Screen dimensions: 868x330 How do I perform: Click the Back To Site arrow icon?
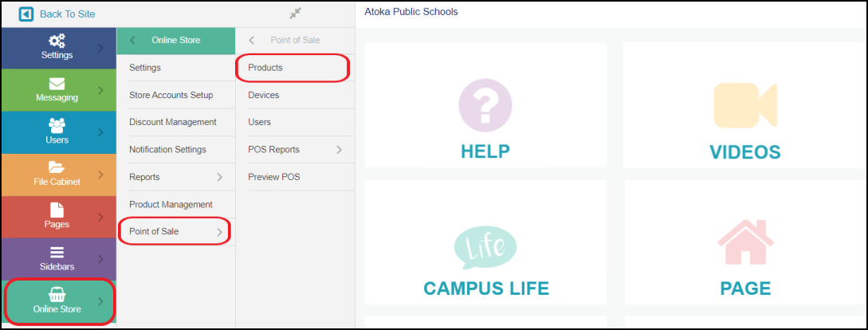pos(26,14)
